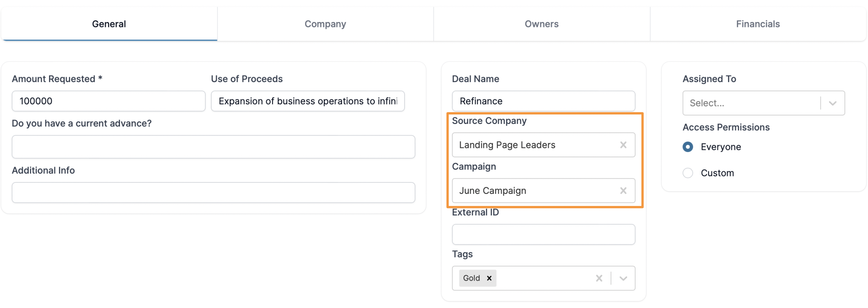Clear the June Campaign selection
The height and width of the screenshot is (308, 868).
[623, 190]
